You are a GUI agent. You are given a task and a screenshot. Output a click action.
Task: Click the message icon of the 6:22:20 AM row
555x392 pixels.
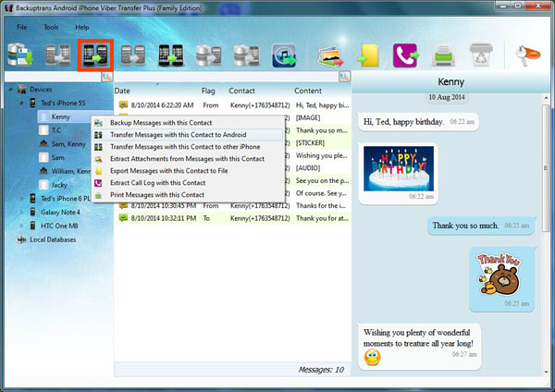pos(123,104)
